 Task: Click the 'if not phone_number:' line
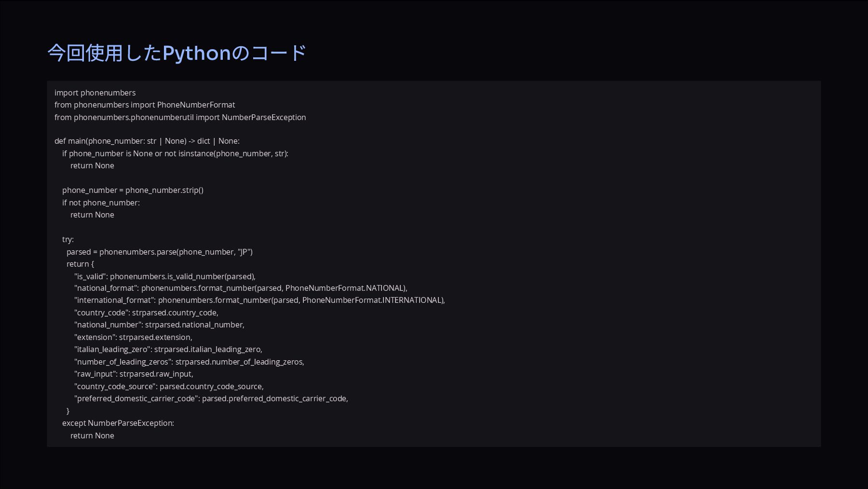click(x=101, y=203)
